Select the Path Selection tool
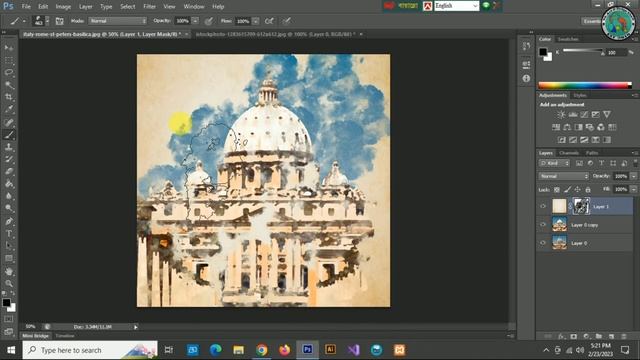Viewport: 640px width, 360px height. point(9,246)
